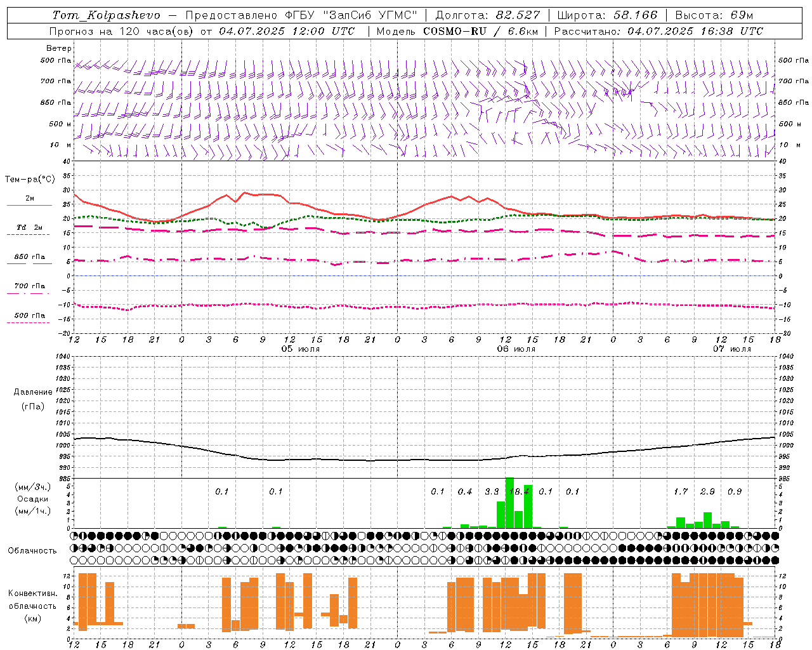Viewport: 812px width, 650px height.
Task: Click the Давление panel label
Action: coord(33,392)
